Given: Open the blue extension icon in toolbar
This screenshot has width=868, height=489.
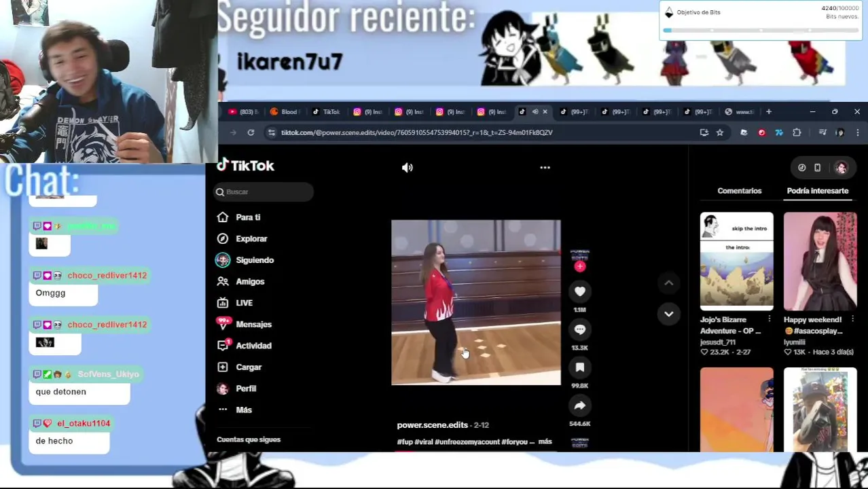Looking at the screenshot, I should coord(779,132).
